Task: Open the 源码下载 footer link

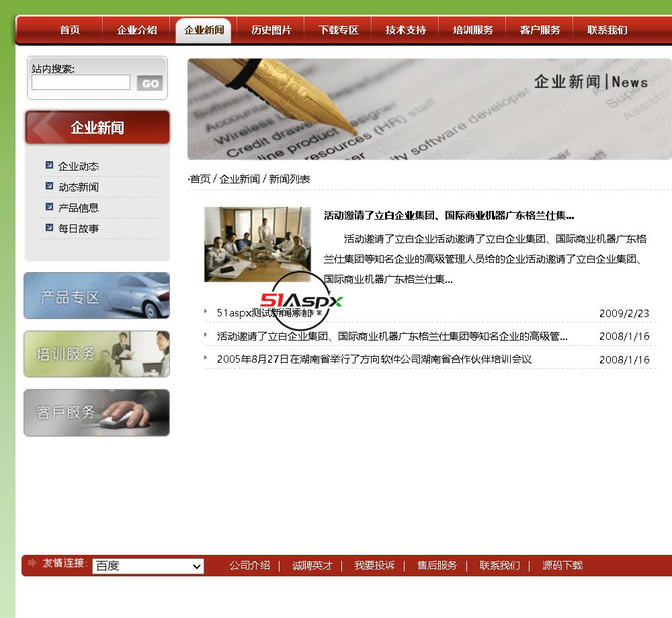Action: pyautogui.click(x=562, y=566)
